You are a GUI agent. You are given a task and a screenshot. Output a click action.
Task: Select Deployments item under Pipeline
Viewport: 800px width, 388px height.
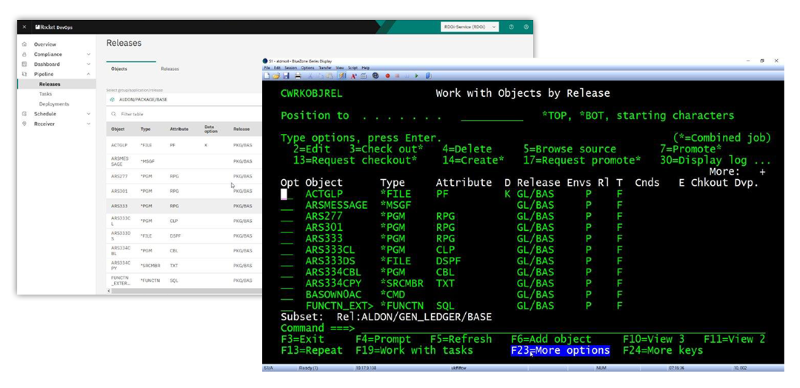point(54,104)
